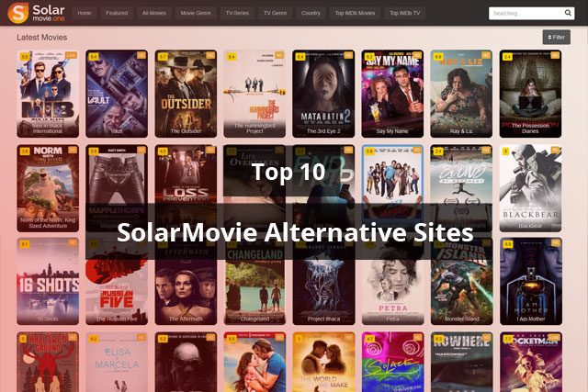The width and height of the screenshot is (588, 392).
Task: Open the Filter button
Action: tap(556, 37)
